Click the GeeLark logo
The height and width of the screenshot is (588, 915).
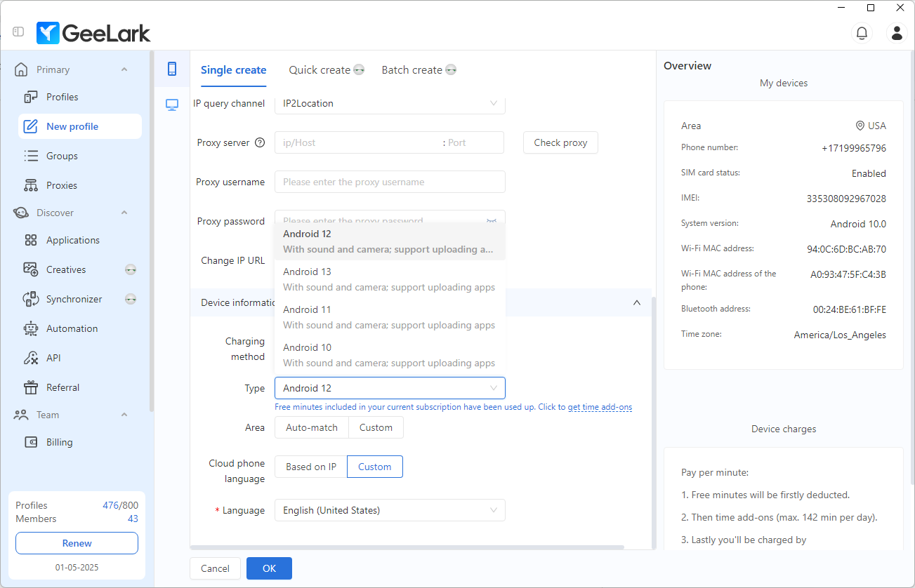93,32
